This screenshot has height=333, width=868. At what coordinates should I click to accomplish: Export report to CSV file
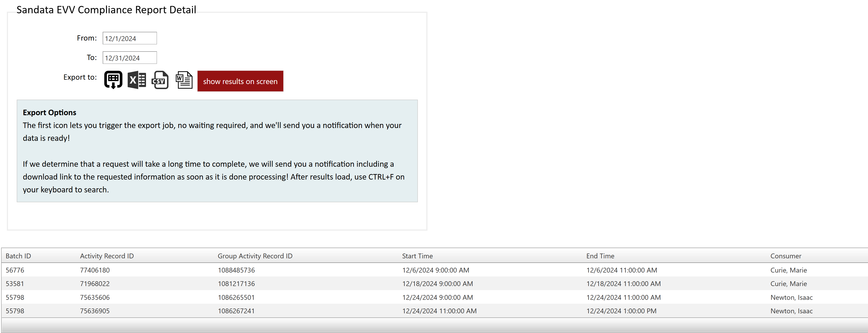pos(160,80)
